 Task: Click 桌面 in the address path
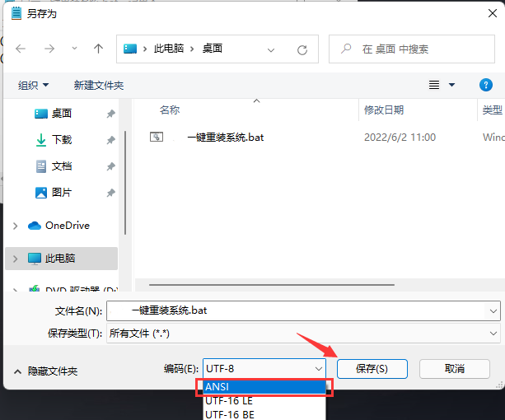click(x=213, y=49)
